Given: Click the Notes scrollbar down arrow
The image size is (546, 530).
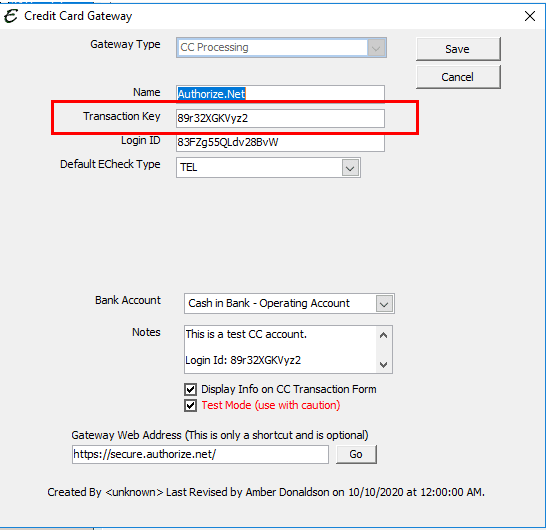Looking at the screenshot, I should (x=384, y=365).
